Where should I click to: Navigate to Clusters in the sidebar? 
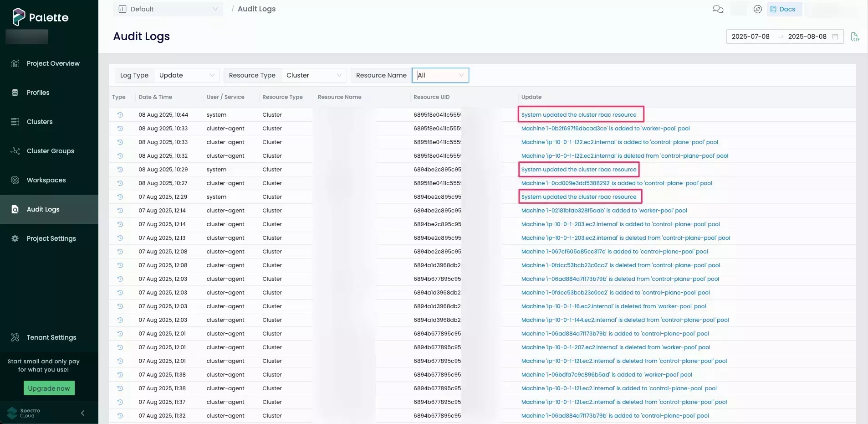[39, 122]
